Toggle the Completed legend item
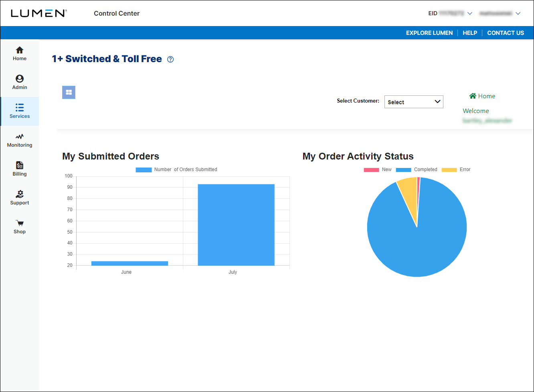This screenshot has width=534, height=392. click(417, 170)
